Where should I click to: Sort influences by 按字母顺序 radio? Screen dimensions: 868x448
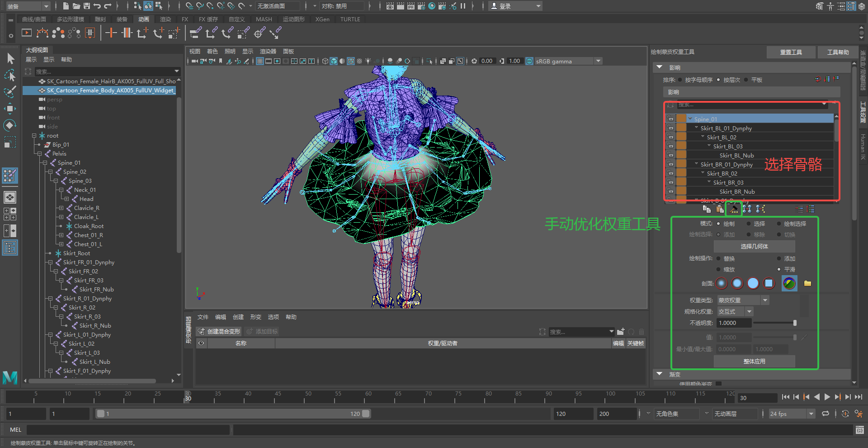pos(680,80)
